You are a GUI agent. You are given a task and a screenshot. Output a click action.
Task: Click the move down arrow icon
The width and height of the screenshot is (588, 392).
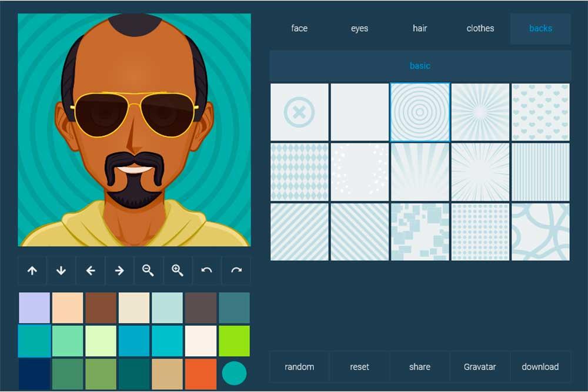61,270
